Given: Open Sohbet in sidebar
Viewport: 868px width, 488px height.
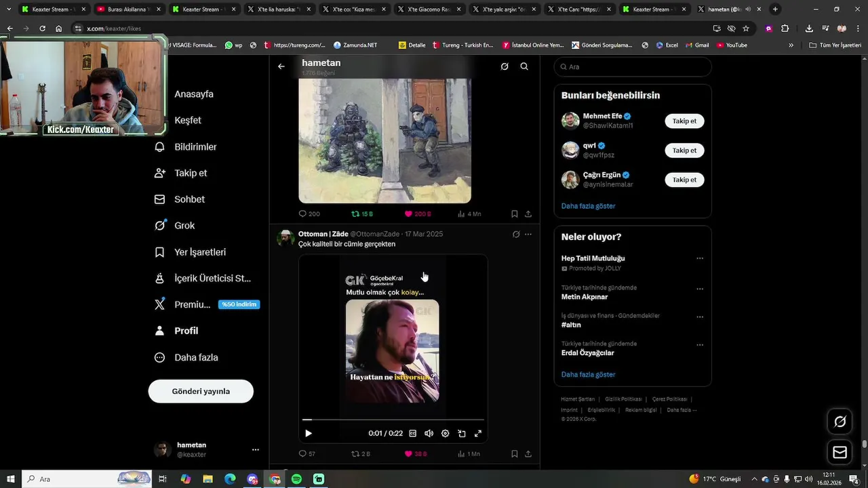Looking at the screenshot, I should [x=180, y=199].
